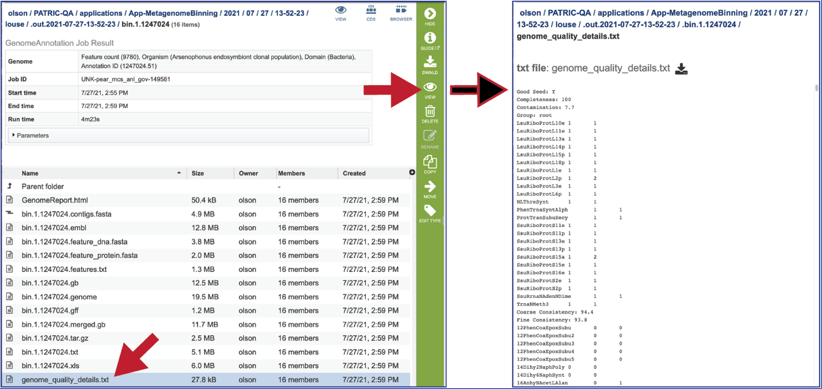Sort by the Owner column header
The image size is (822, 389).
tap(248, 173)
